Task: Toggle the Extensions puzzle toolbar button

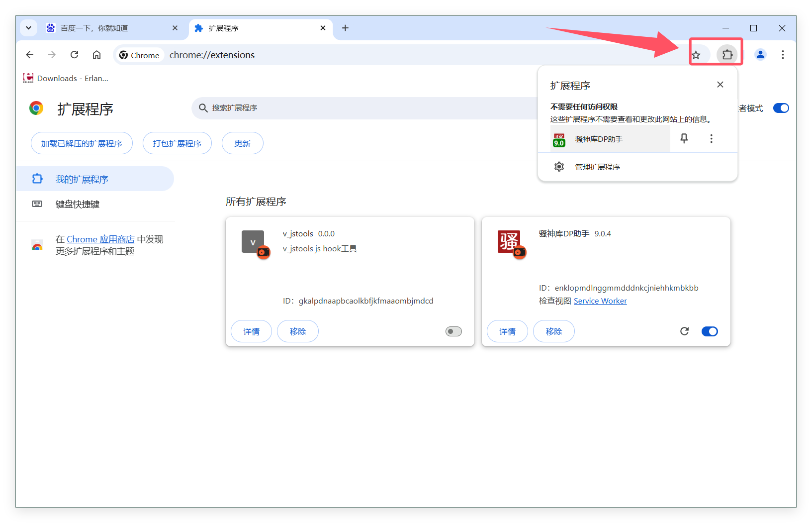Action: [727, 55]
